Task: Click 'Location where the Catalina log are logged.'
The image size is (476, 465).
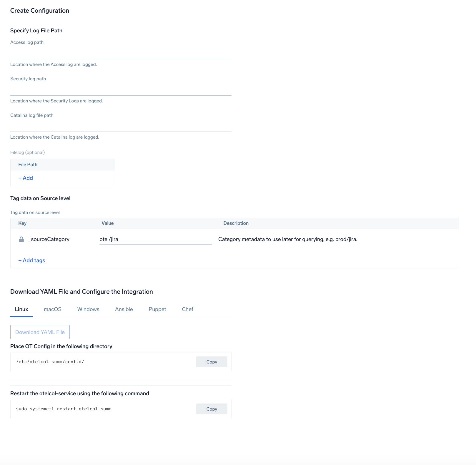Action: pos(55,137)
